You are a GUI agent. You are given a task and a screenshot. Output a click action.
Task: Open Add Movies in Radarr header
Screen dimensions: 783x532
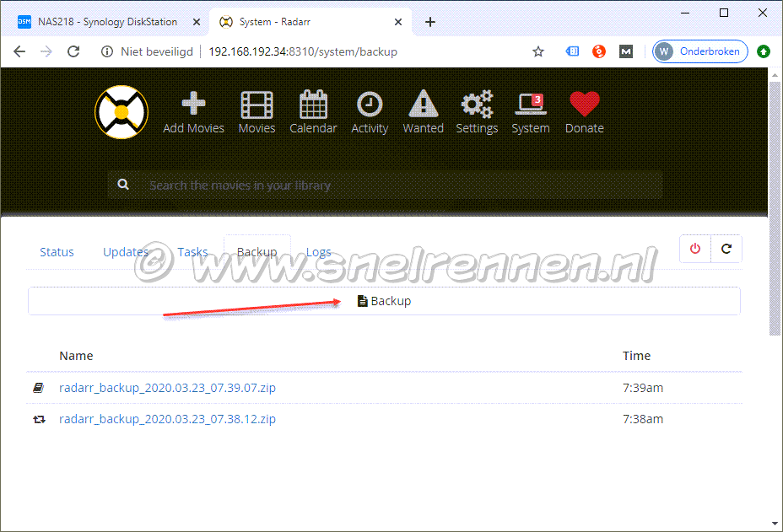tap(193, 113)
